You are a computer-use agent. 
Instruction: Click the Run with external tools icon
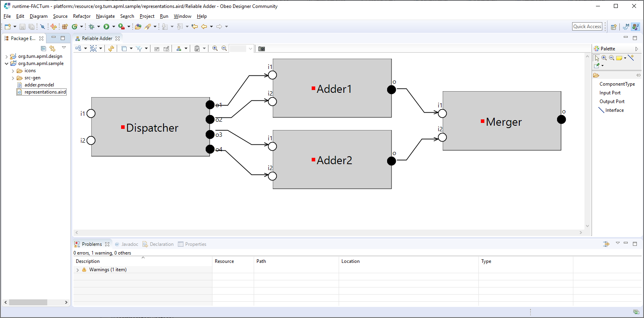[121, 27]
